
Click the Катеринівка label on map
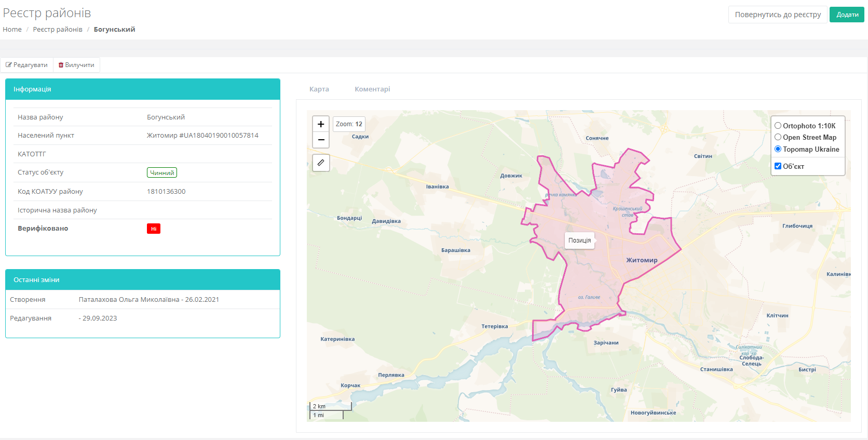[x=337, y=339]
